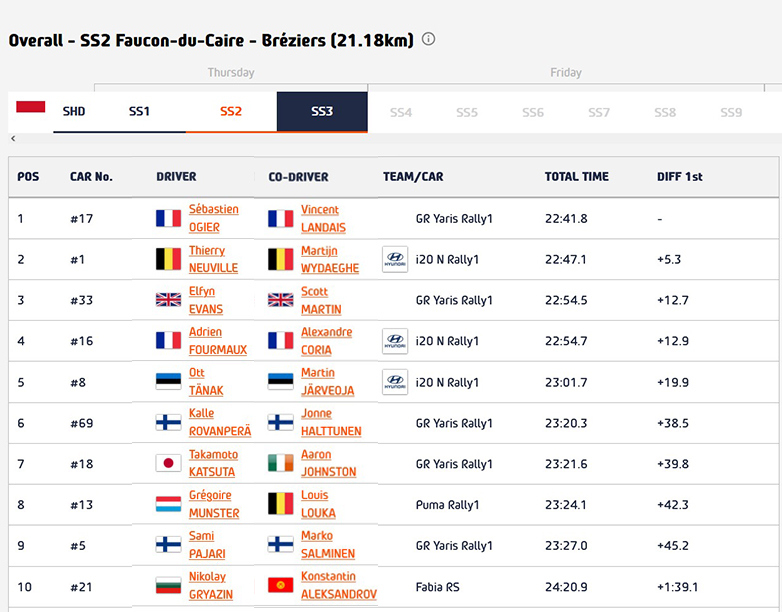The height and width of the screenshot is (612, 782).
Task: Click the left scroll arrow under tabs
Action: [13, 139]
